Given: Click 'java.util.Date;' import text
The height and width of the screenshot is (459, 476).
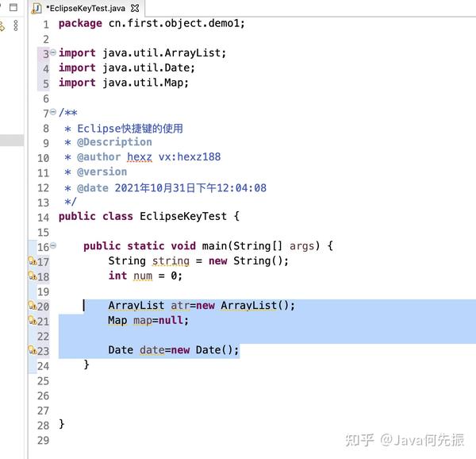Looking at the screenshot, I should pos(148,67).
